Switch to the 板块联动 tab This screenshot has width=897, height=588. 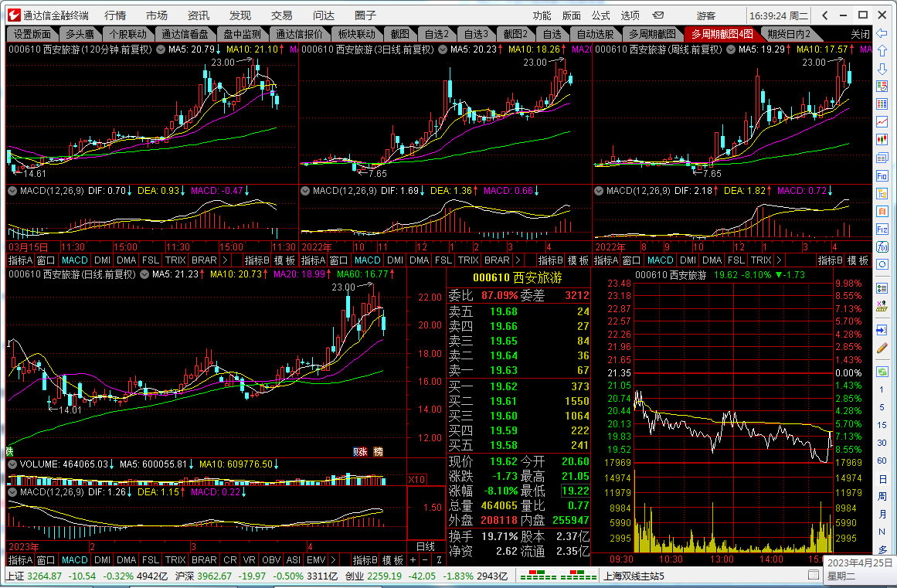tap(356, 34)
